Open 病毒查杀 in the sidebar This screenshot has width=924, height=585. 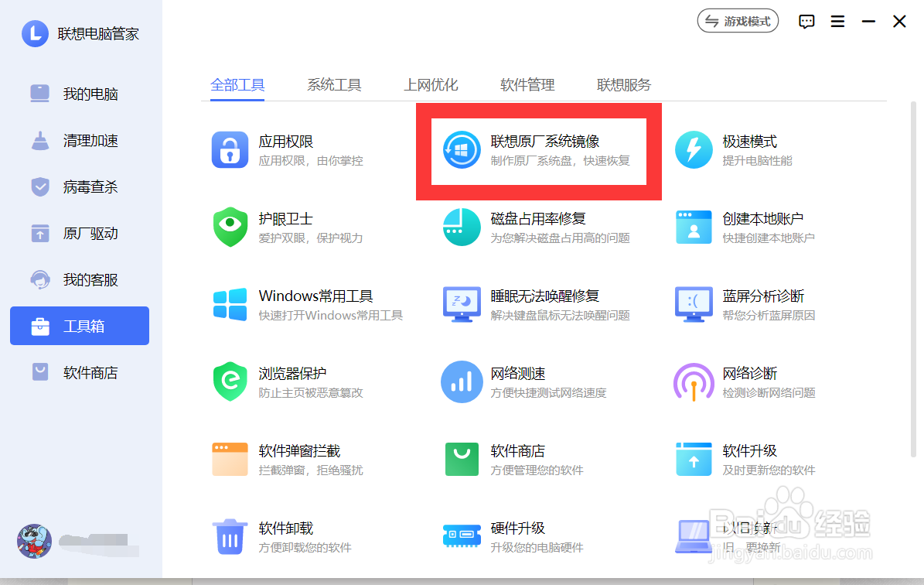coord(80,187)
